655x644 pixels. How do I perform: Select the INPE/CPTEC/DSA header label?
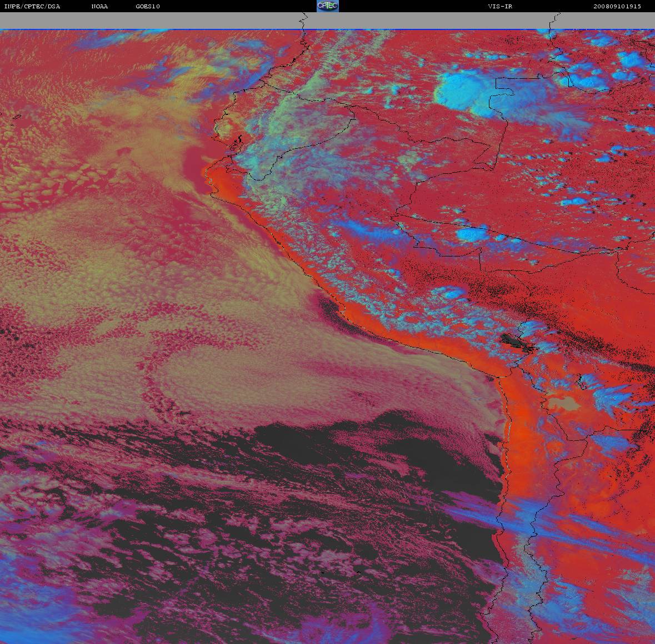point(32,6)
